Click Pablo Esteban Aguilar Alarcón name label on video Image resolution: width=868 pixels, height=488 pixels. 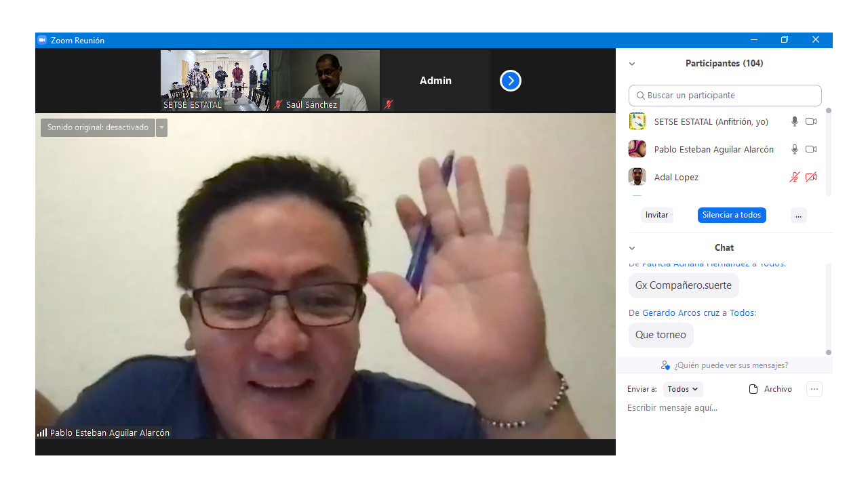point(110,432)
